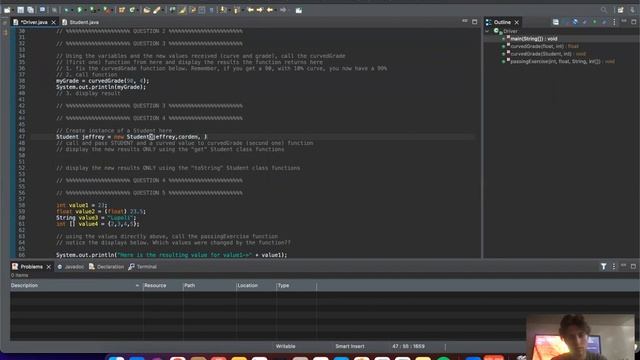This screenshot has width=640, height=360.
Task: Open the Description column sort dropdown arrow
Action: [x=137, y=286]
